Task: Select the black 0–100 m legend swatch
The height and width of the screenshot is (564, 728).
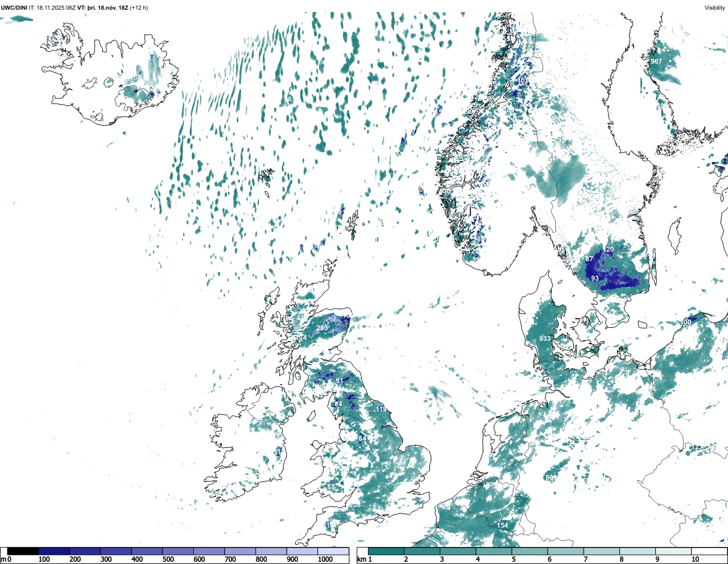Action: click(23, 551)
